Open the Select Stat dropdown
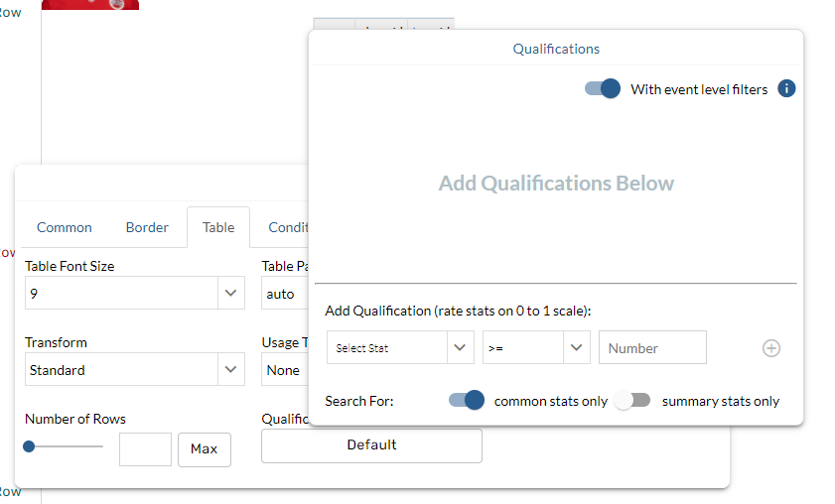Viewport: 835px width, 504px height. click(399, 348)
